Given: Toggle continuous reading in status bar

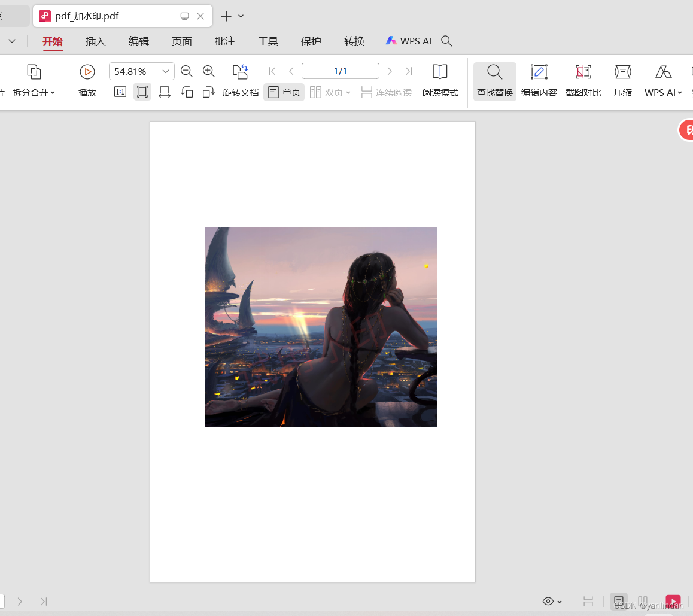Looking at the screenshot, I should tap(588, 602).
